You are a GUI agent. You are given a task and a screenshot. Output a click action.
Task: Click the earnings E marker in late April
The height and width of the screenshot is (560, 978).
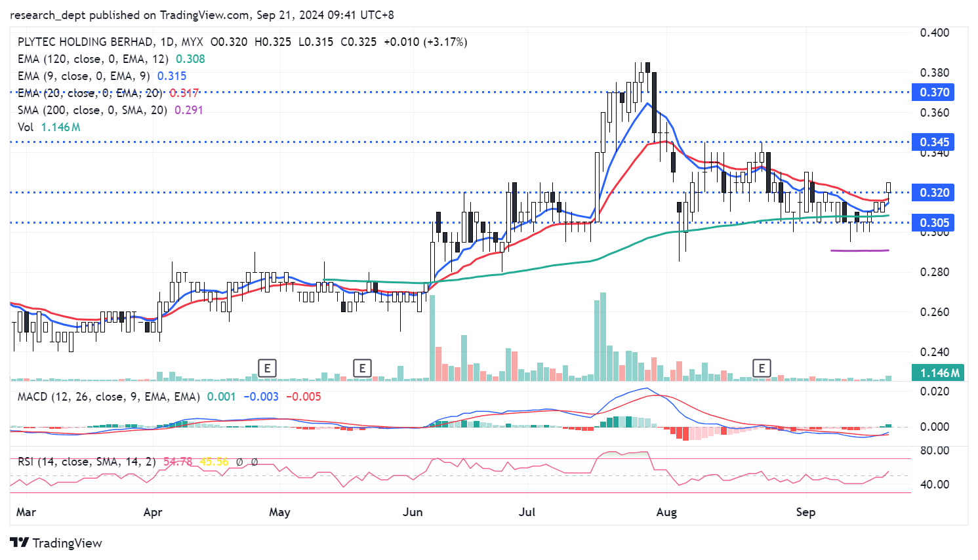pyautogui.click(x=267, y=368)
